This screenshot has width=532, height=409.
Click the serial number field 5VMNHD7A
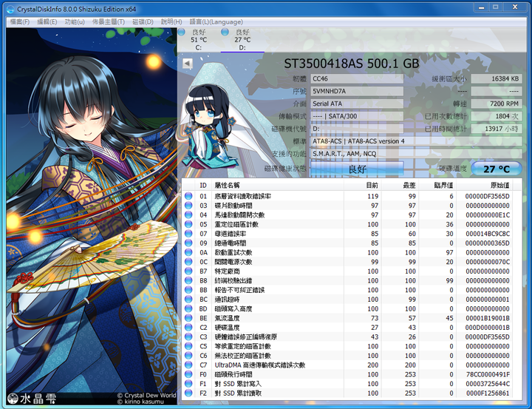(357, 91)
